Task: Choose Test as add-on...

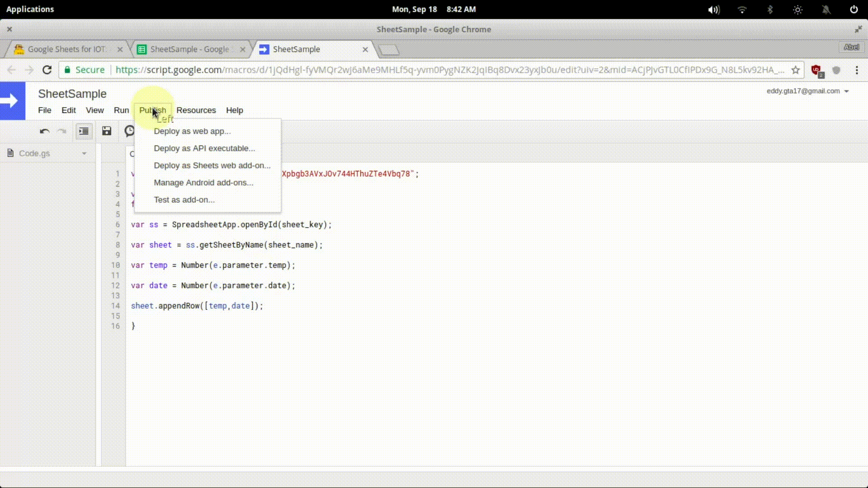Action: (x=208, y=200)
